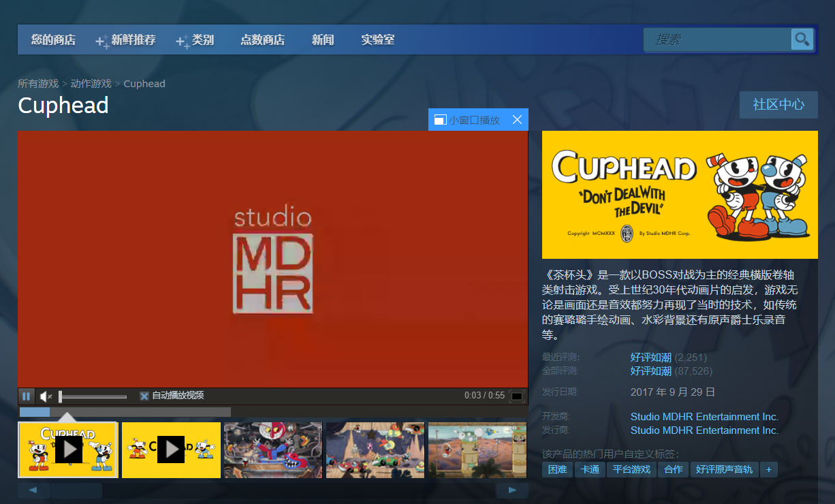The width and height of the screenshot is (835, 504).
Task: Go to 点数商店 tab
Action: click(262, 40)
